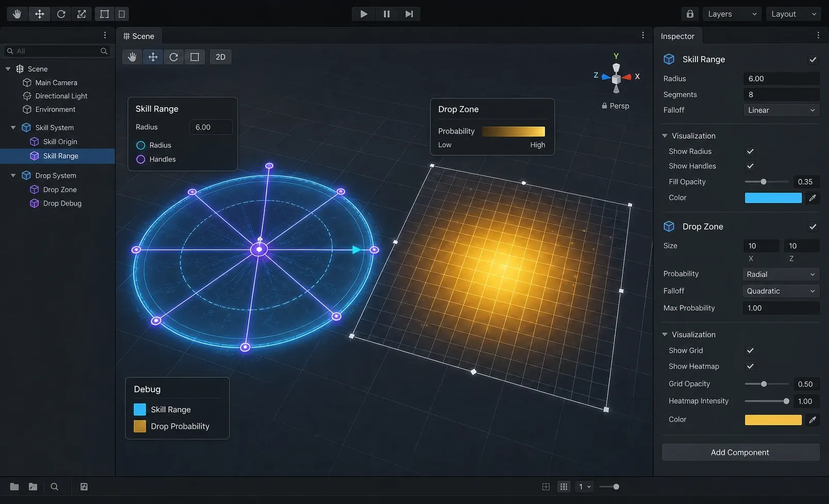Select the Rotate tool in top toolbar
Image resolution: width=829 pixels, height=504 pixels.
[61, 14]
